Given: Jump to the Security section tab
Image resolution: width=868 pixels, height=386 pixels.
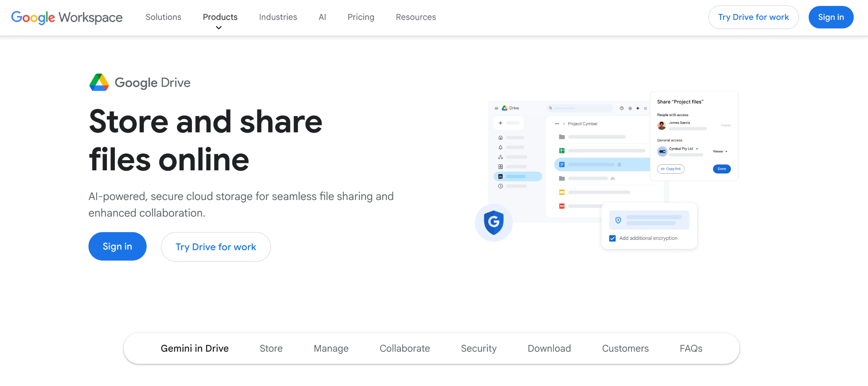Looking at the screenshot, I should pos(479,348).
